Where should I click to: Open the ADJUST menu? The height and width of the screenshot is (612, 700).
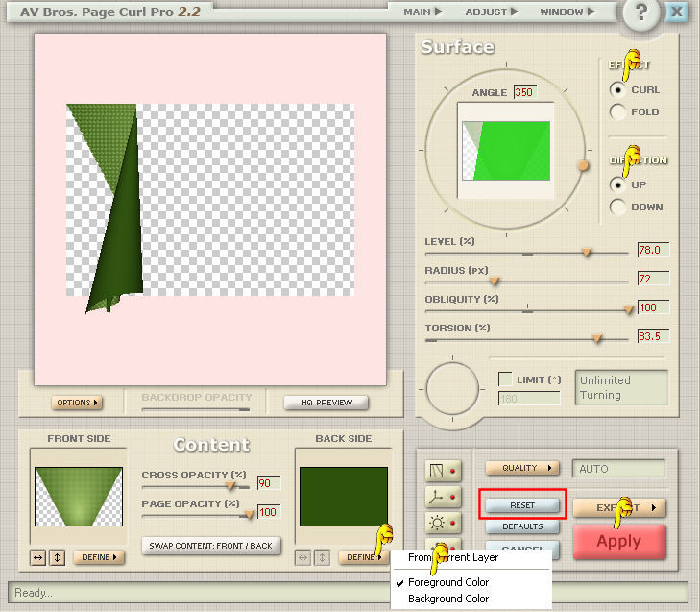(492, 12)
